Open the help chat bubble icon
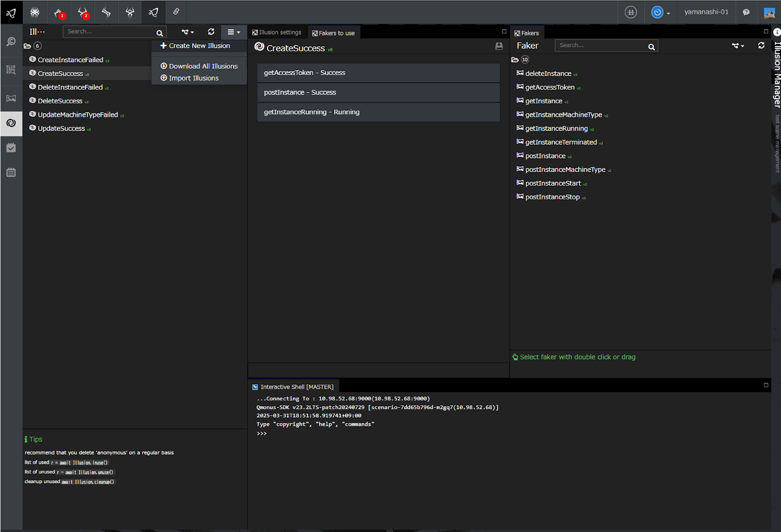781x532 pixels. click(x=746, y=12)
